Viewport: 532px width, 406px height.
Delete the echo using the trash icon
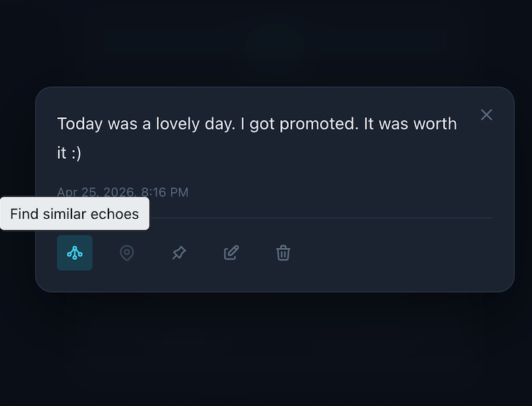284,252
